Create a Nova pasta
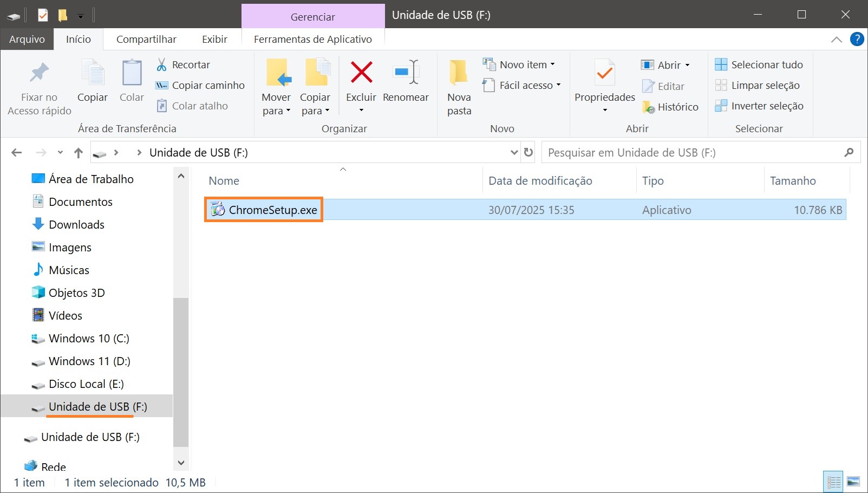Viewport: 868px width, 493px height. pos(459,88)
